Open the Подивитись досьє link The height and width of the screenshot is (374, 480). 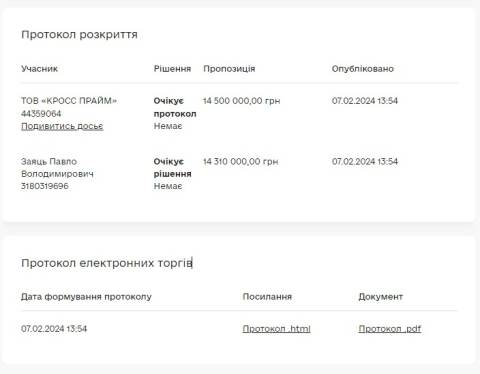click(x=62, y=126)
